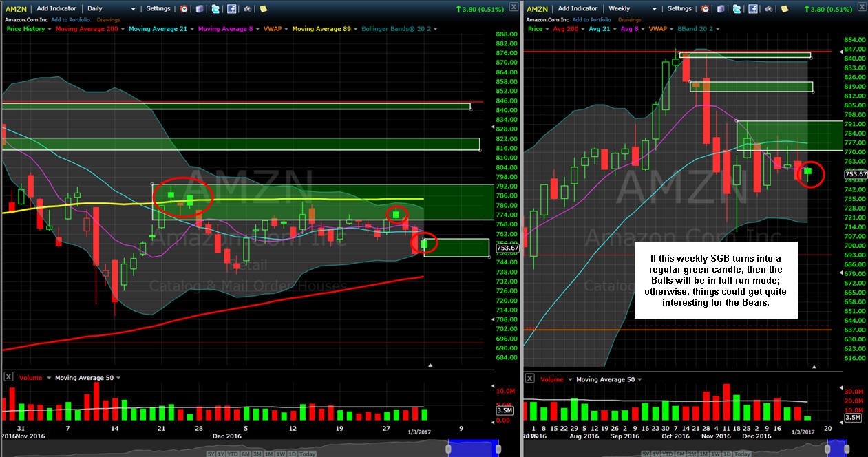Click left handle of Daily chart range slider
868x457 pixels.
[449, 449]
